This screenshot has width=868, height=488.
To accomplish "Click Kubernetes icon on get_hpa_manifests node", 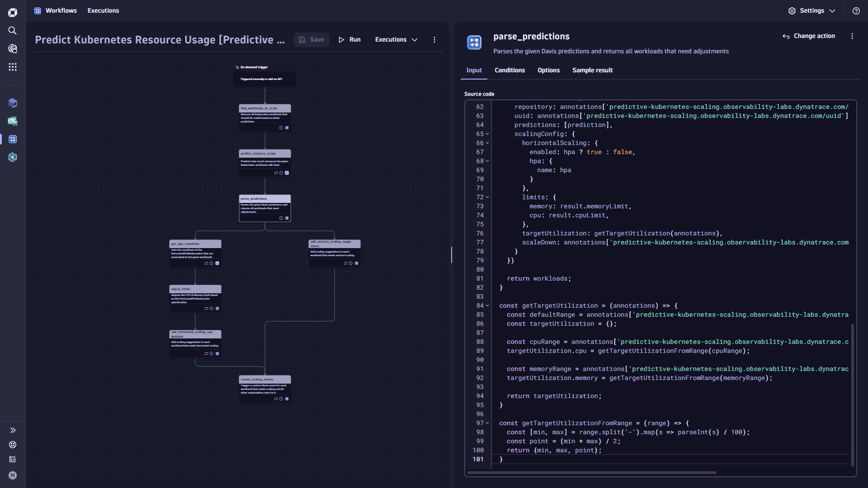I will (217, 263).
